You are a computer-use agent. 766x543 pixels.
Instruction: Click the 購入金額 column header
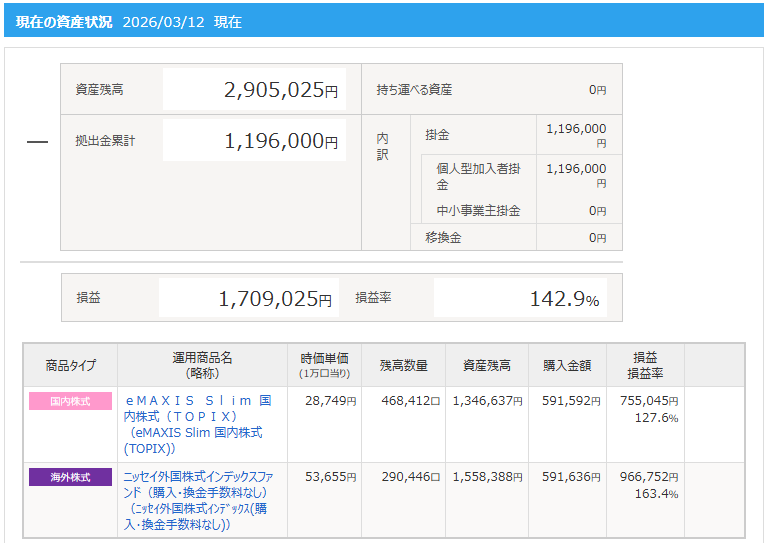(x=568, y=365)
